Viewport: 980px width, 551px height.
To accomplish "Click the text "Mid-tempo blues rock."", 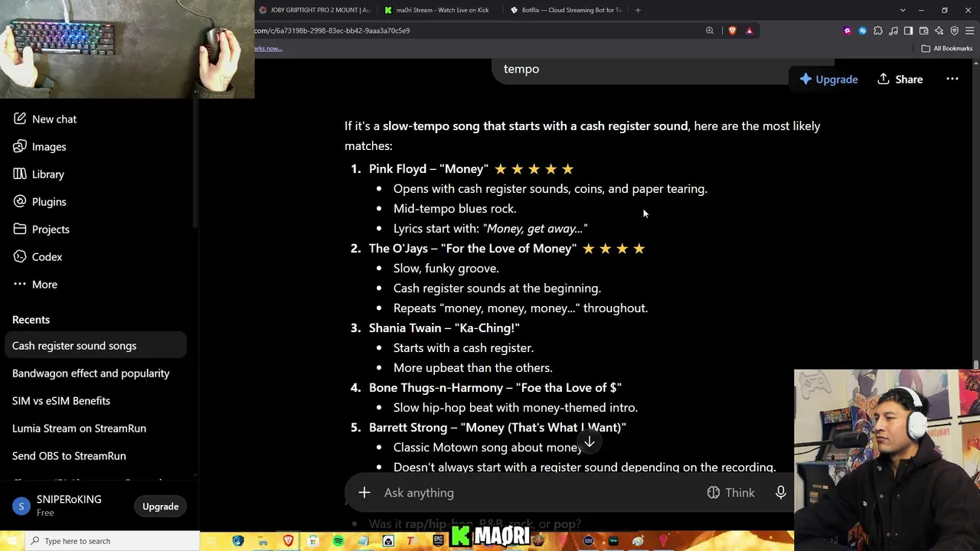I will (x=455, y=209).
